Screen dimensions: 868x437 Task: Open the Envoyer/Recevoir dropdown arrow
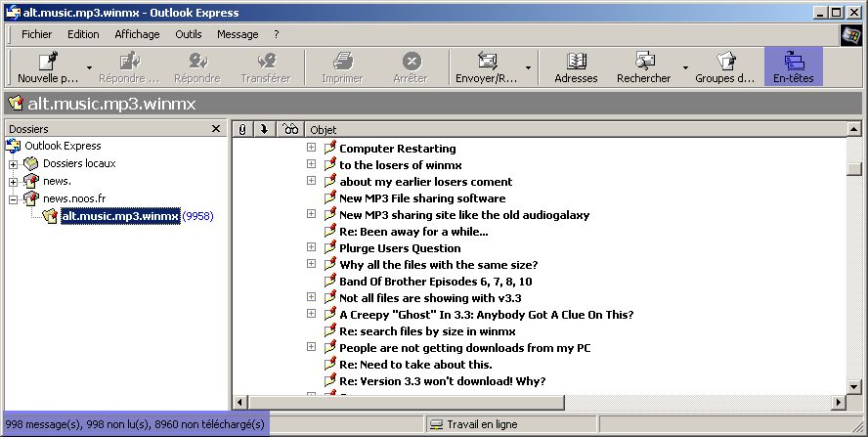point(529,67)
